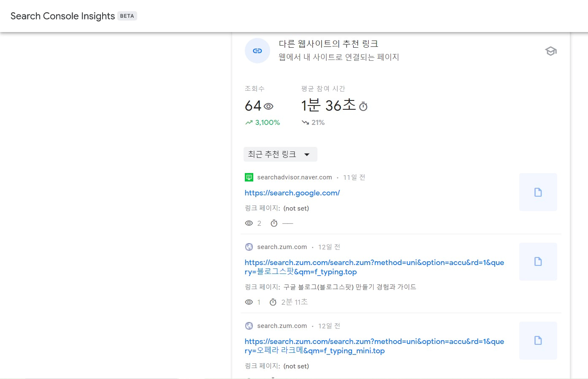Click the eye icon next to 64 views

click(268, 106)
